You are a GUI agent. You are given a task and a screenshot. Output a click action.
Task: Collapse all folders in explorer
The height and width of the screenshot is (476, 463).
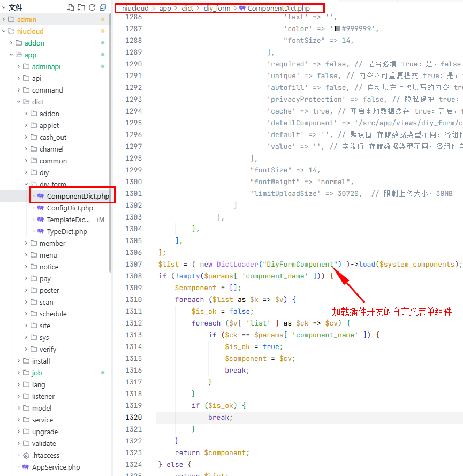click(x=102, y=7)
